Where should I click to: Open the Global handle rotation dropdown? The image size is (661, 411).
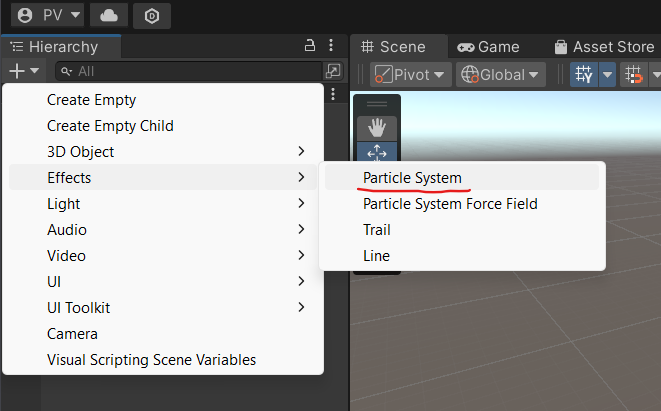(x=500, y=75)
